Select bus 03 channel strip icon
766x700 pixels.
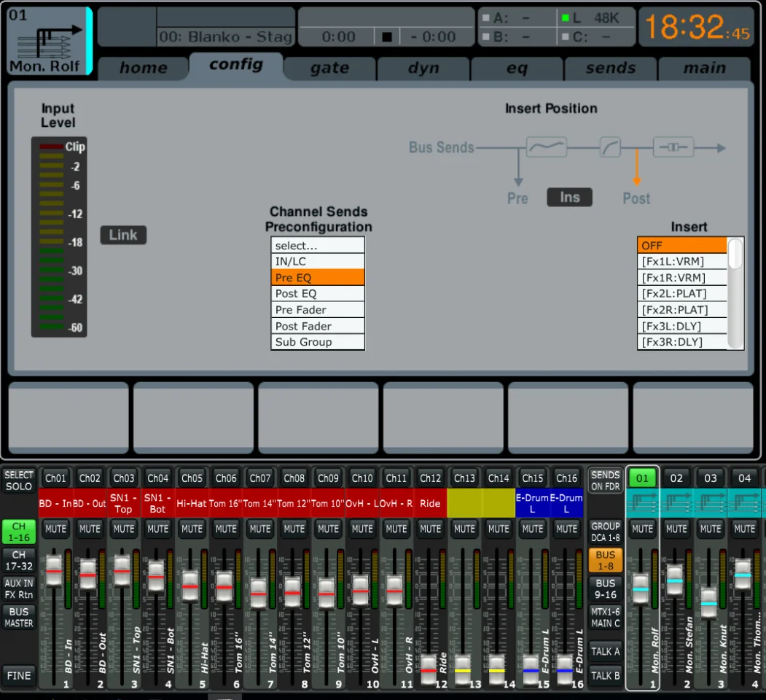(711, 503)
